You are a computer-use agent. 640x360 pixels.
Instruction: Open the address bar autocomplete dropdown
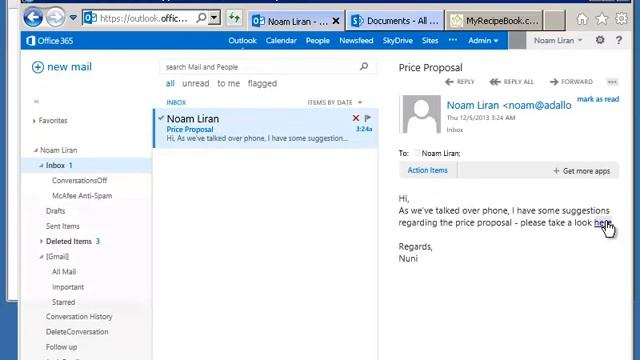[x=214, y=18]
